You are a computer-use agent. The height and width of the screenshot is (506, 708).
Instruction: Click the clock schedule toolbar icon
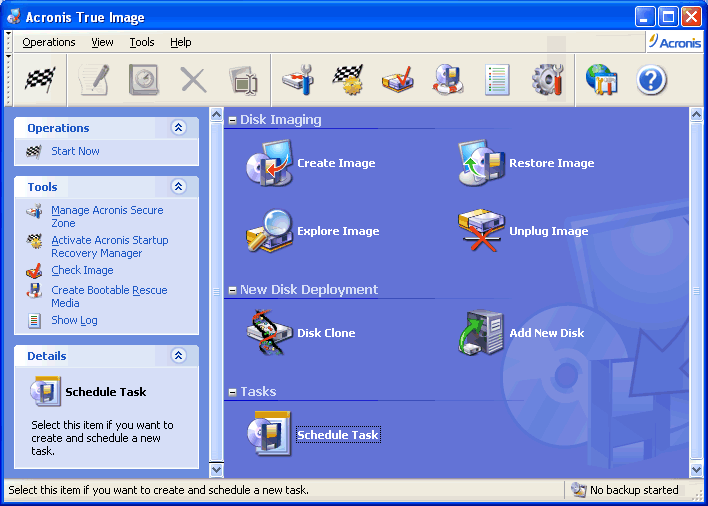[x=144, y=80]
